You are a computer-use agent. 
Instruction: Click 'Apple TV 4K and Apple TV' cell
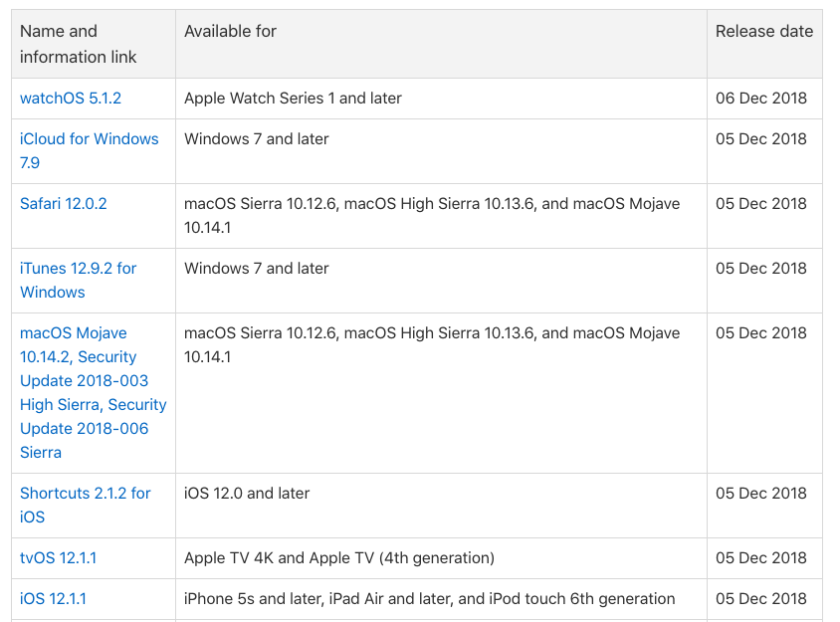(339, 557)
